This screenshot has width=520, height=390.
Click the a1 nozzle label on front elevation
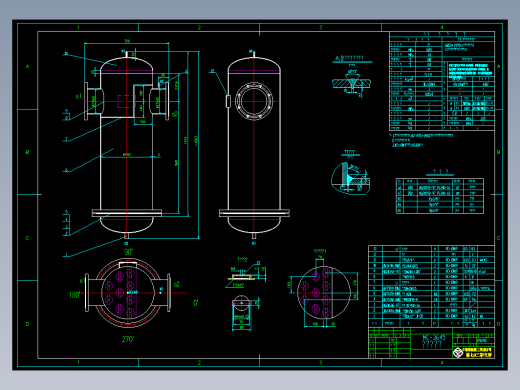pos(79,96)
